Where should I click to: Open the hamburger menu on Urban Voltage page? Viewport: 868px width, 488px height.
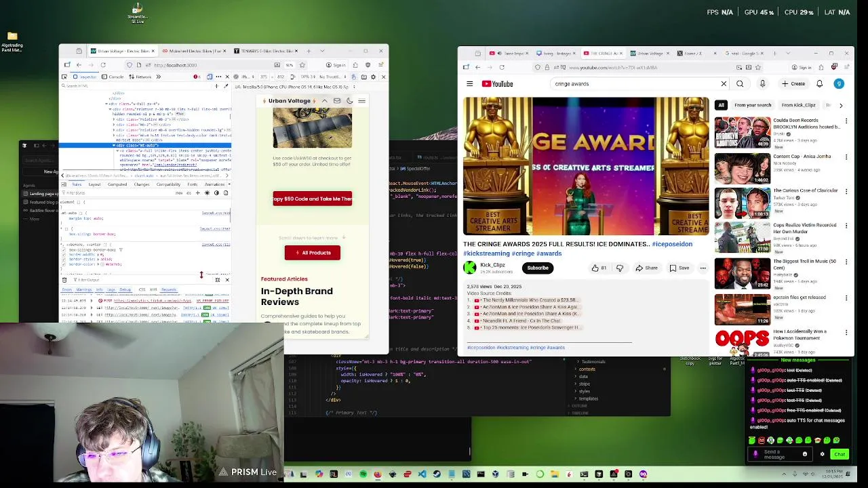point(361,101)
